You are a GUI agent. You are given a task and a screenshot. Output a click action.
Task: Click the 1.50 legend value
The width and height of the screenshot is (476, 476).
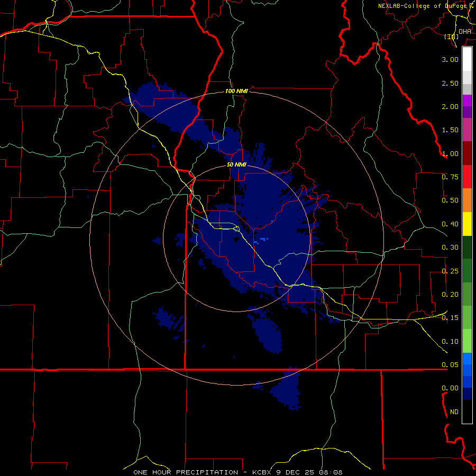[x=450, y=130]
